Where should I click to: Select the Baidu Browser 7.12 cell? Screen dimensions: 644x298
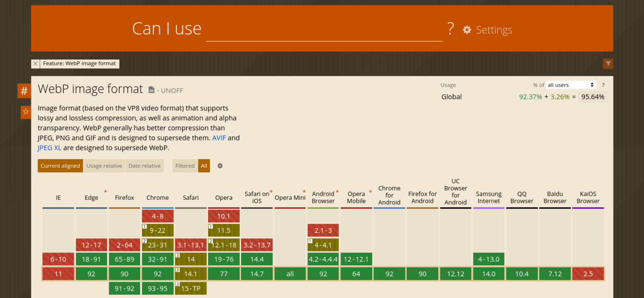coord(555,274)
